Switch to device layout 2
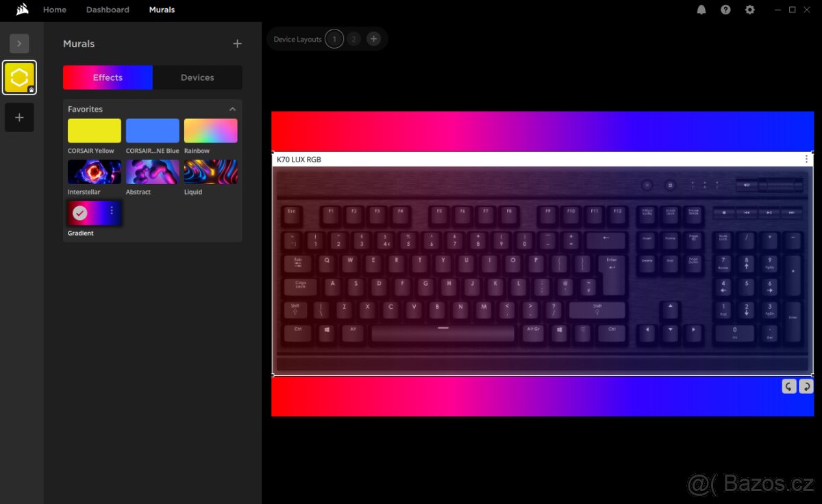The width and height of the screenshot is (822, 504). pos(353,39)
